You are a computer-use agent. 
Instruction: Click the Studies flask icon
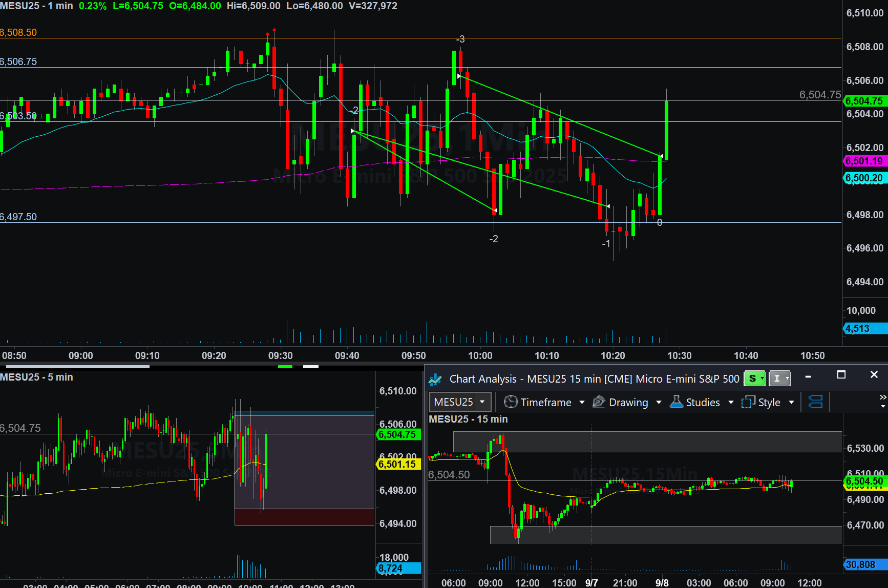point(676,402)
